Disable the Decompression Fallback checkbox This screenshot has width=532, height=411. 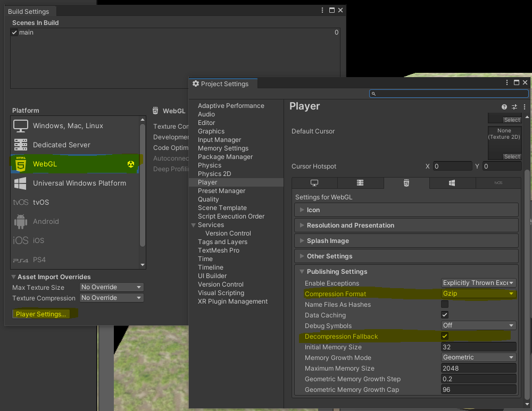[x=445, y=337]
